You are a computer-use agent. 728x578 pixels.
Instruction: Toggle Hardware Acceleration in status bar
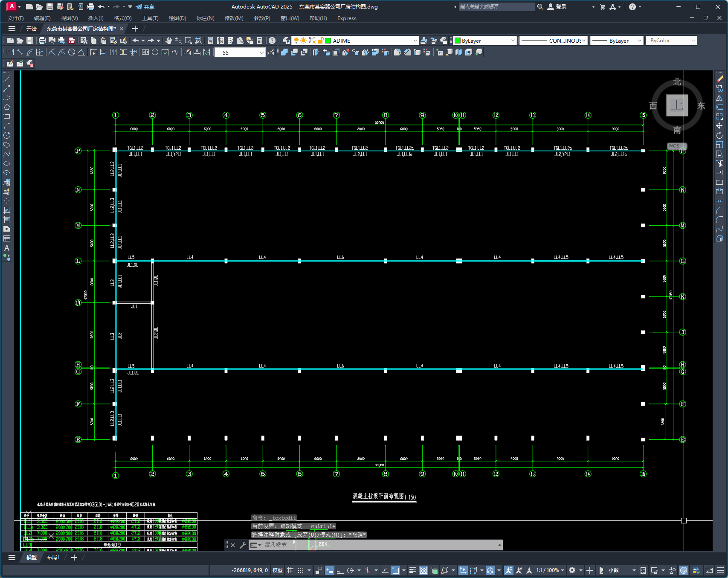(684, 570)
